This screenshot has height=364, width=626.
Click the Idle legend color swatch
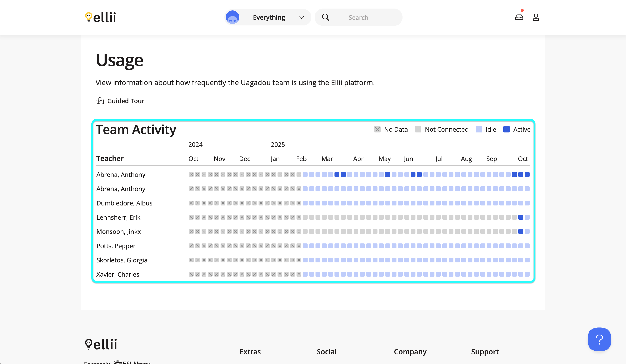[479, 129]
